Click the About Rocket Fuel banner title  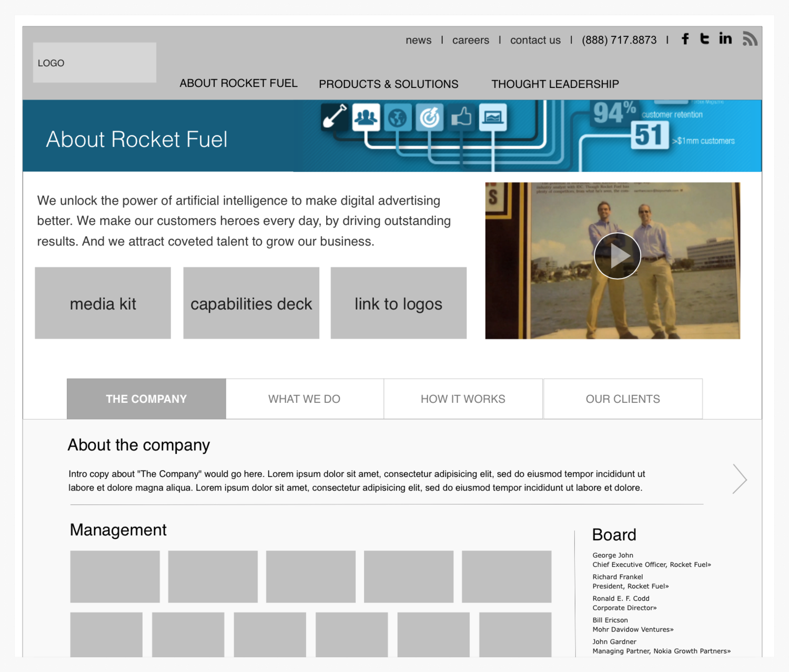pyautogui.click(x=137, y=139)
